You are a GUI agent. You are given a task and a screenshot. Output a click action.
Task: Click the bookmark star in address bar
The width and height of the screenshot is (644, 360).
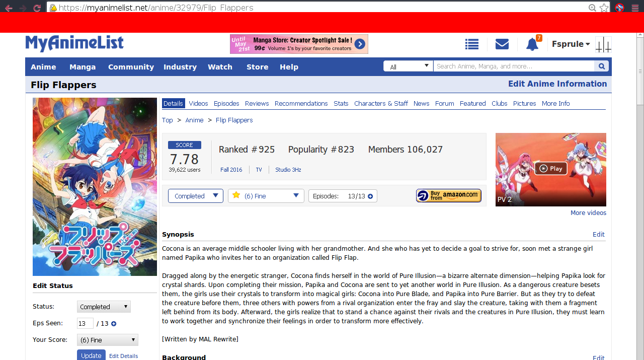click(x=604, y=8)
